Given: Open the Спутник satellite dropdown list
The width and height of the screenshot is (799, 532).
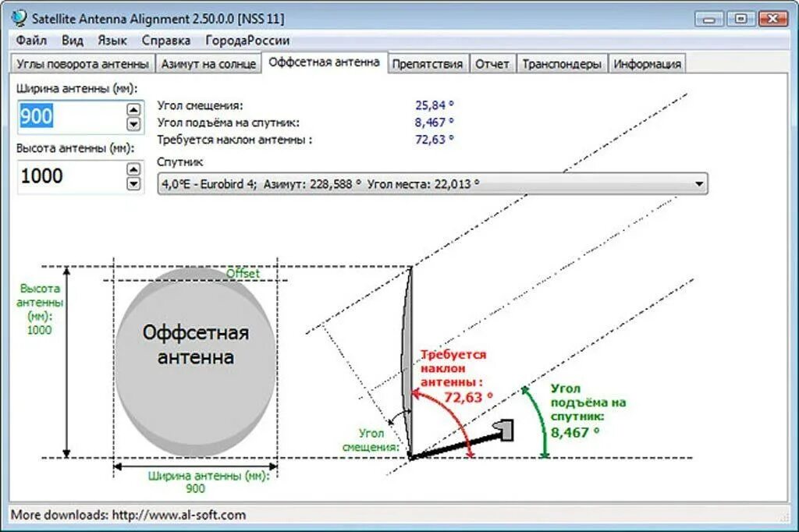Looking at the screenshot, I should 432,184.
